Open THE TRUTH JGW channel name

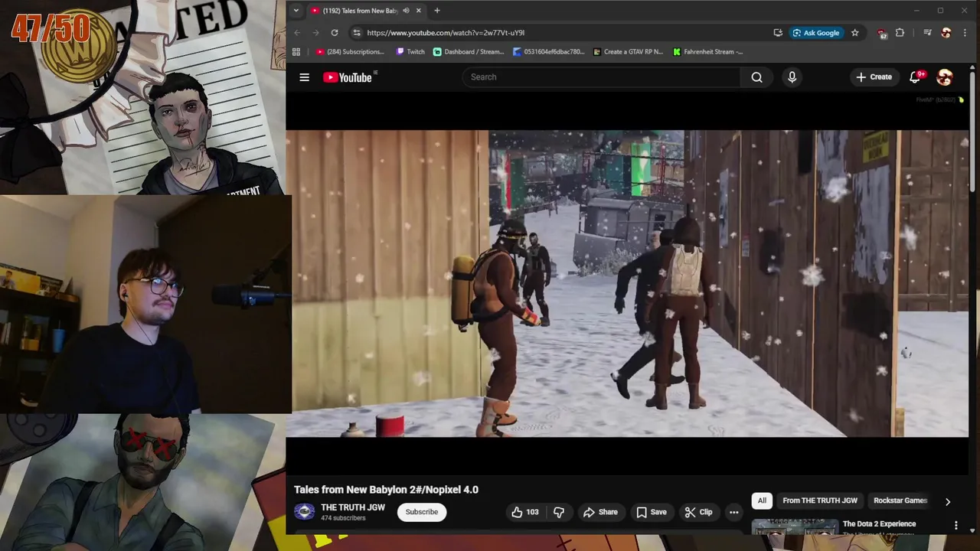353,507
